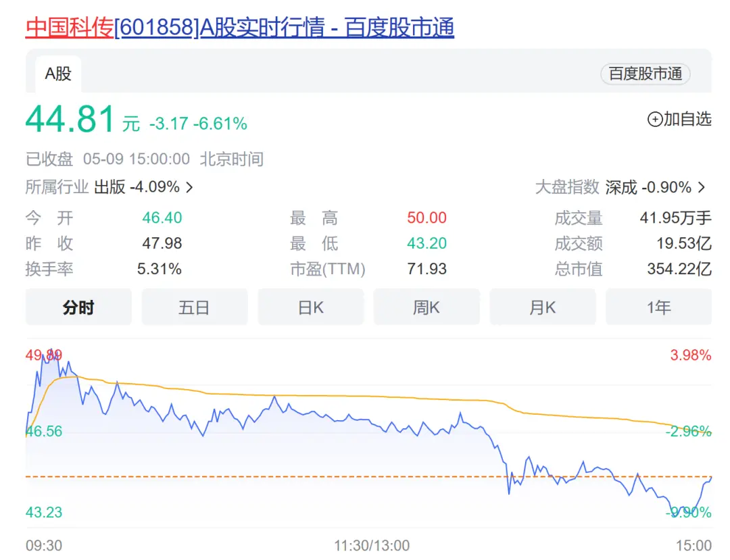Viewport: 730px width, 560px height.
Task: Click the plus icon beside 加自选
Action: point(654,120)
